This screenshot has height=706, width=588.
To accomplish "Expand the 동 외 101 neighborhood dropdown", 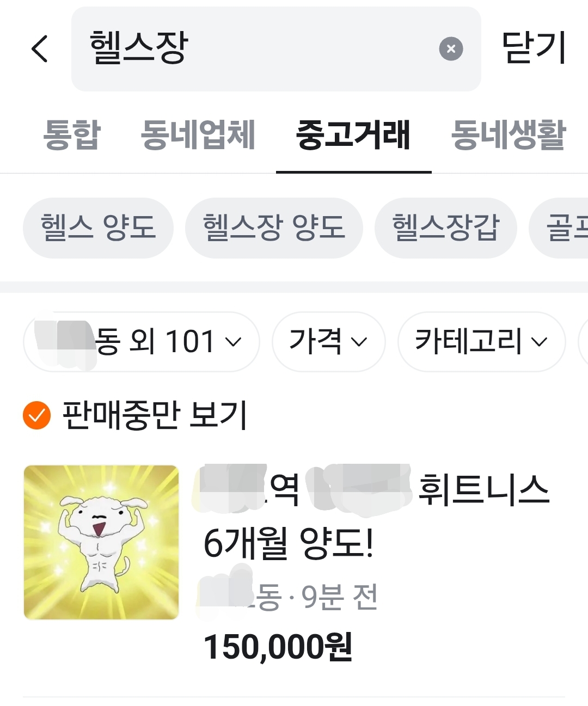I will tap(142, 342).
